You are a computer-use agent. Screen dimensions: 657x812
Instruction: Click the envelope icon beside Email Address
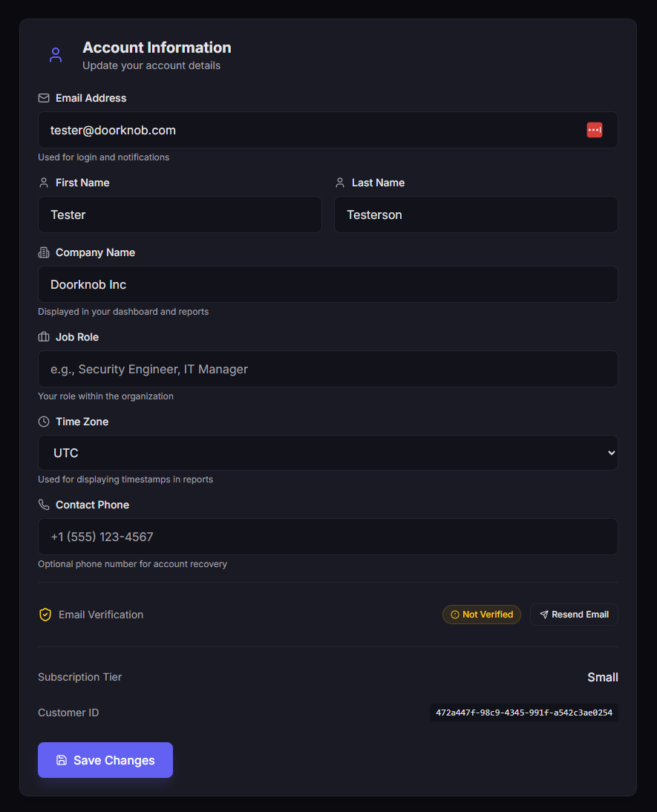click(44, 97)
